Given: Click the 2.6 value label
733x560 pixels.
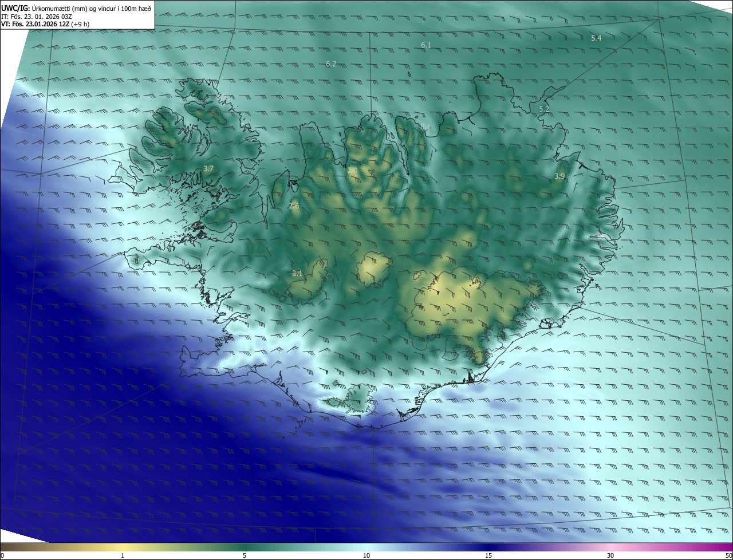Looking at the screenshot, I should coord(294,206).
